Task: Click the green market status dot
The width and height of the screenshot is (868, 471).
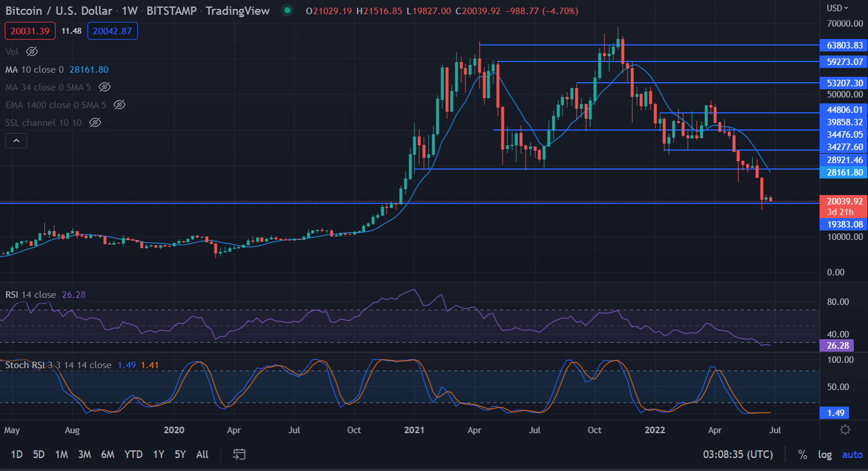Action: coord(287,11)
